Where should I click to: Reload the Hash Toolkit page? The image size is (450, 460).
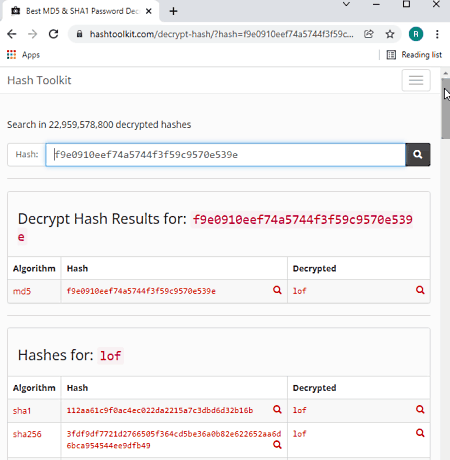(x=53, y=34)
